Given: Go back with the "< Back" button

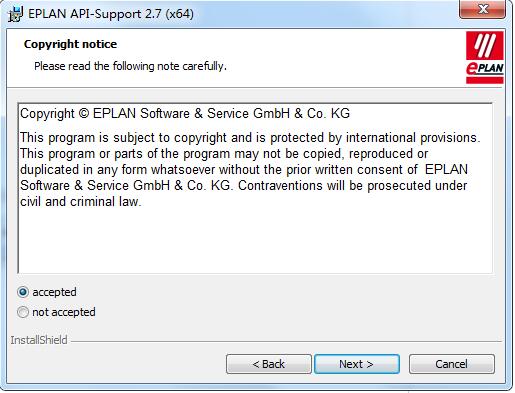Looking at the screenshot, I should click(269, 364).
